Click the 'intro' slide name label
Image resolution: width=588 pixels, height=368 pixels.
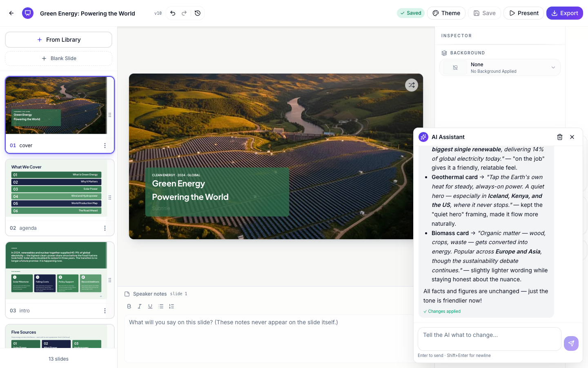click(24, 311)
